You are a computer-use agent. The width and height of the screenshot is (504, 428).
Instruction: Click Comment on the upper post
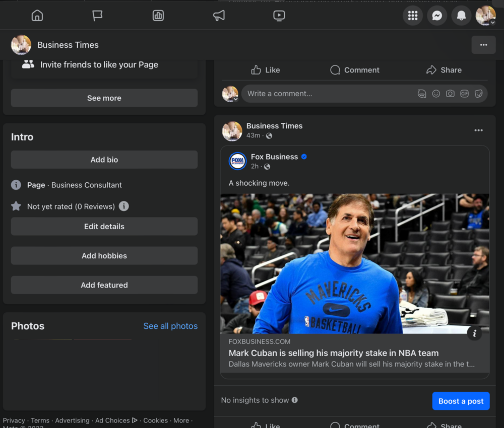355,70
